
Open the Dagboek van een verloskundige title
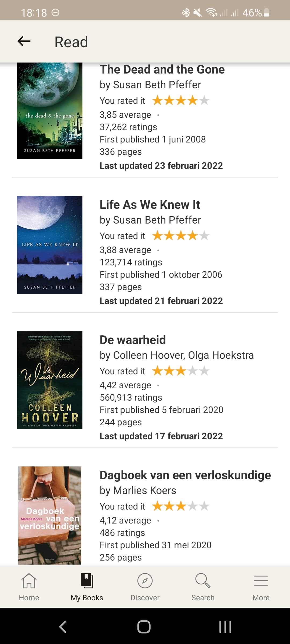coord(185,475)
